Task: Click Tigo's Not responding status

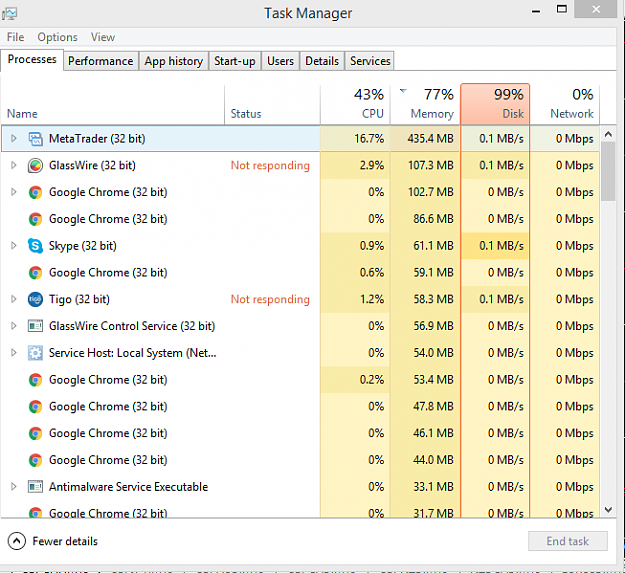Action: (x=270, y=299)
